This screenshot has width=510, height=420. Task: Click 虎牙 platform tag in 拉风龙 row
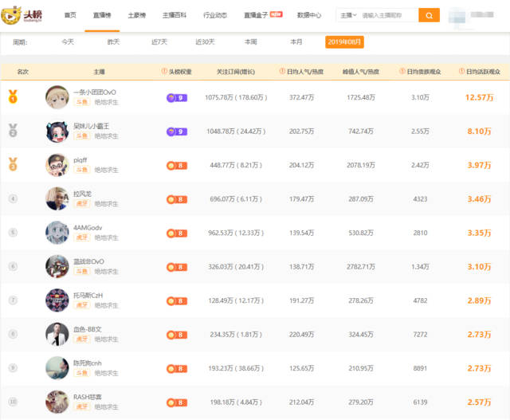[81, 203]
